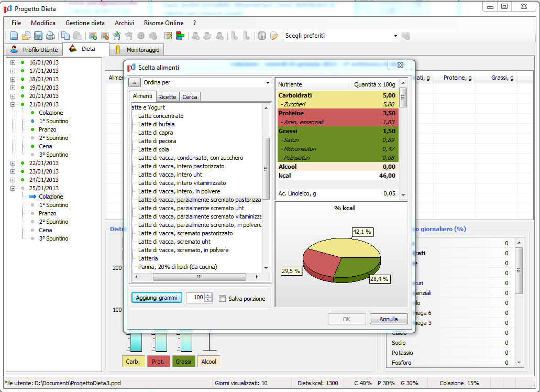This screenshot has height=392, width=540.
Task: Click the copy icon in toolbar
Action: point(65,36)
